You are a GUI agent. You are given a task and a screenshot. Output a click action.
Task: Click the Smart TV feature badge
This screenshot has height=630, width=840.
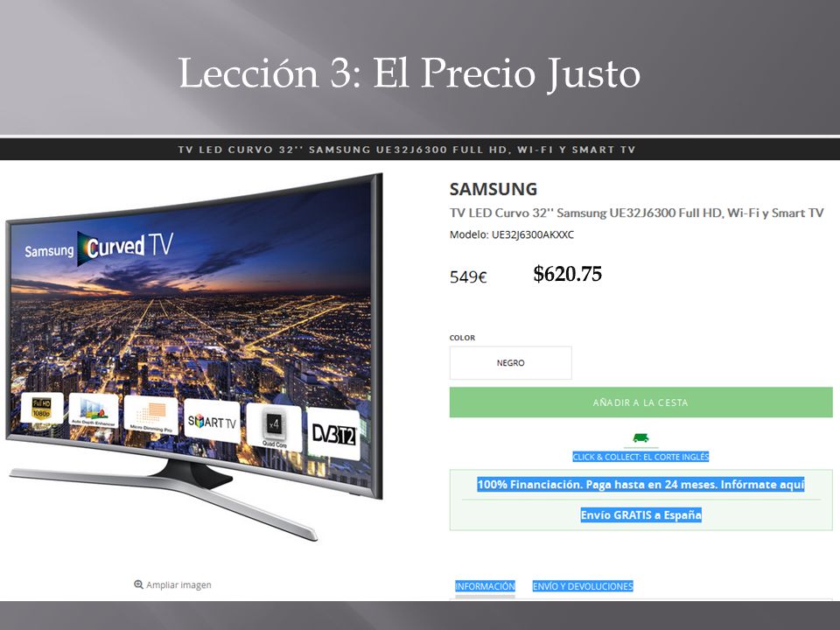tap(212, 422)
